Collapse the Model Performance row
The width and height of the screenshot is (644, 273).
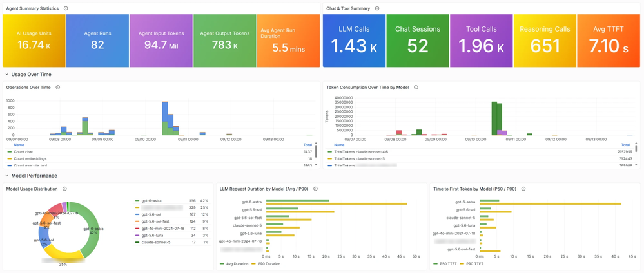6,176
